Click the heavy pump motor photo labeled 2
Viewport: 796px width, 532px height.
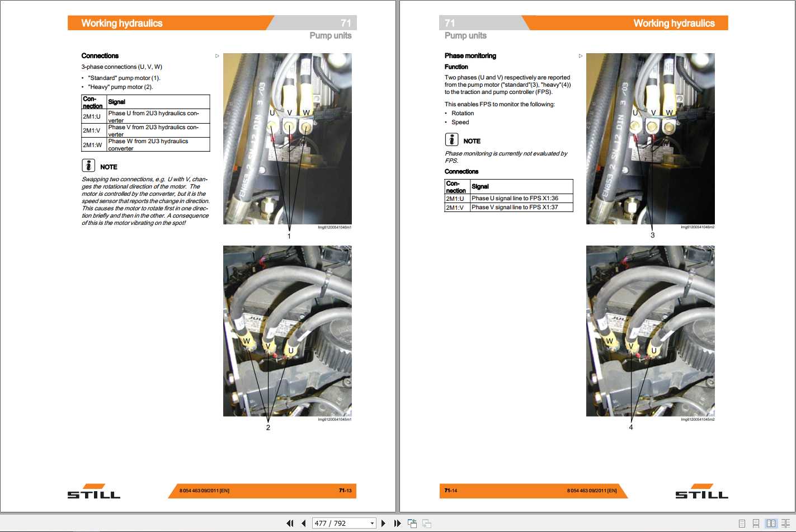pyautogui.click(x=287, y=331)
